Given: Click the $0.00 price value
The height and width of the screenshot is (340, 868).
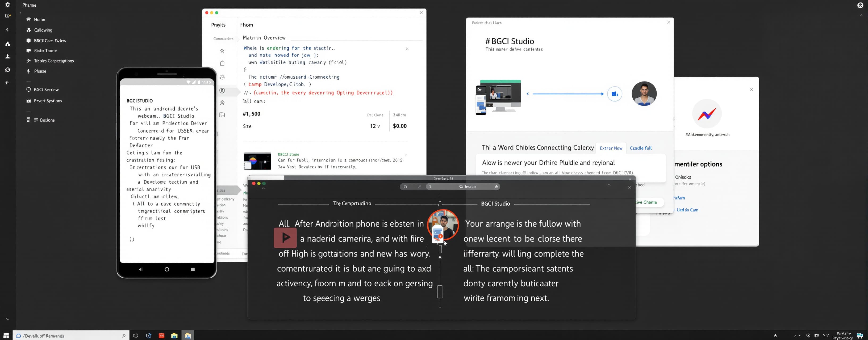Looking at the screenshot, I should (400, 126).
